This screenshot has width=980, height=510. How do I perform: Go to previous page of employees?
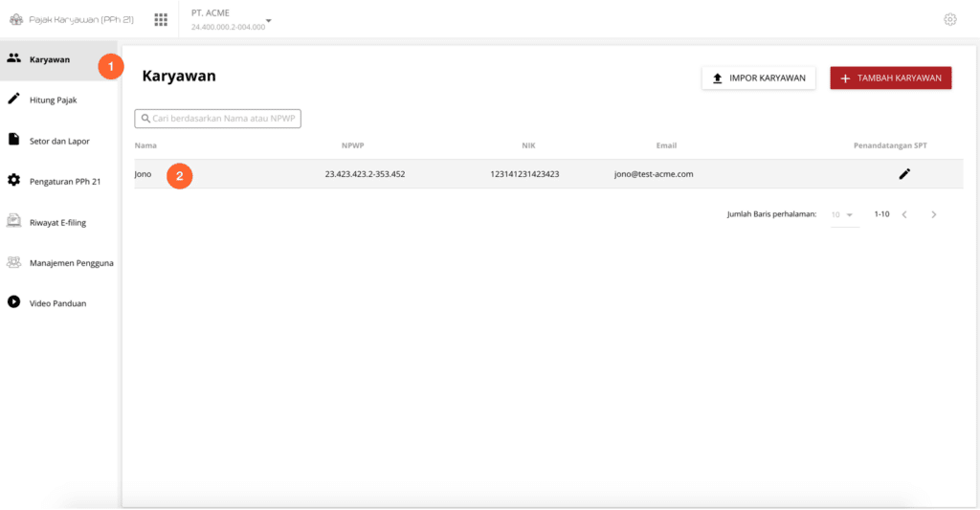tap(904, 214)
